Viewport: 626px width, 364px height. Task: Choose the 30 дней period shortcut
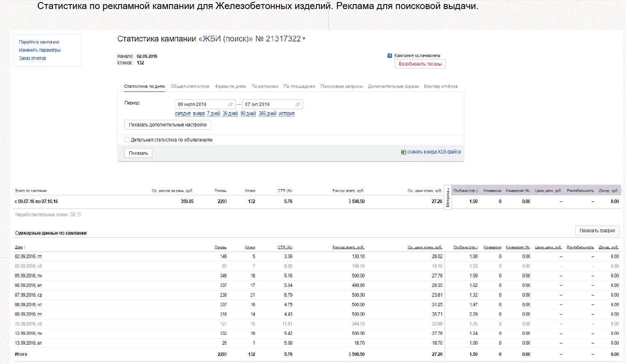click(x=230, y=114)
